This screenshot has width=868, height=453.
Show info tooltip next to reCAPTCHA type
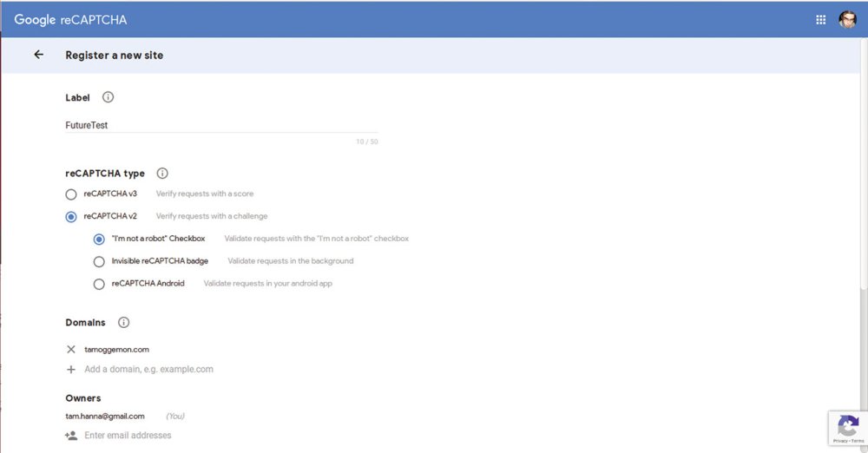coord(162,174)
